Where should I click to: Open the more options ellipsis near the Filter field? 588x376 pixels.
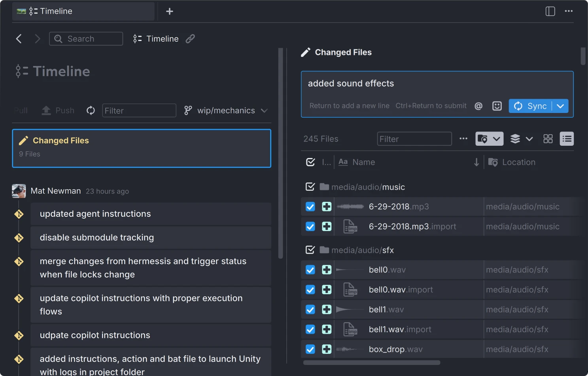463,139
